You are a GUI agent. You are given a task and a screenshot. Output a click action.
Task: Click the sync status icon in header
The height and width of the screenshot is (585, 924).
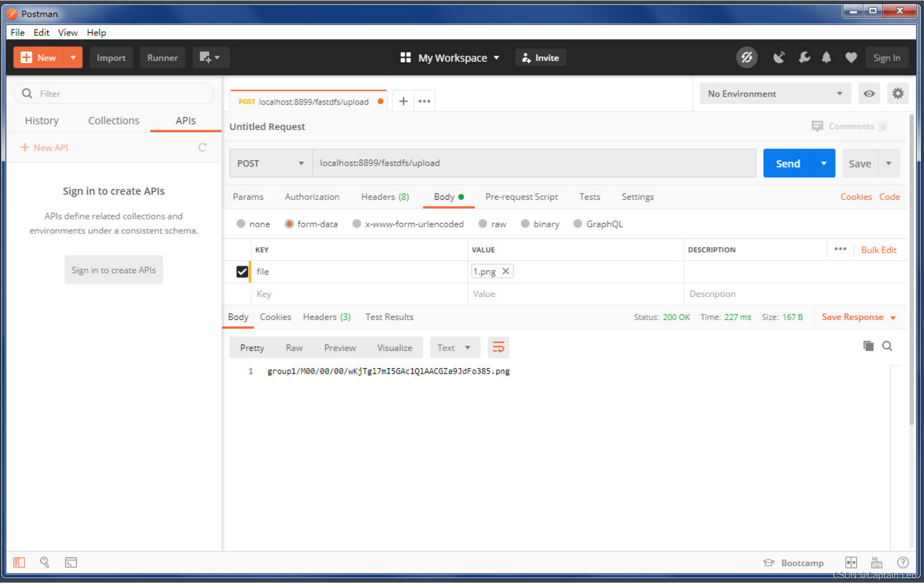click(746, 58)
